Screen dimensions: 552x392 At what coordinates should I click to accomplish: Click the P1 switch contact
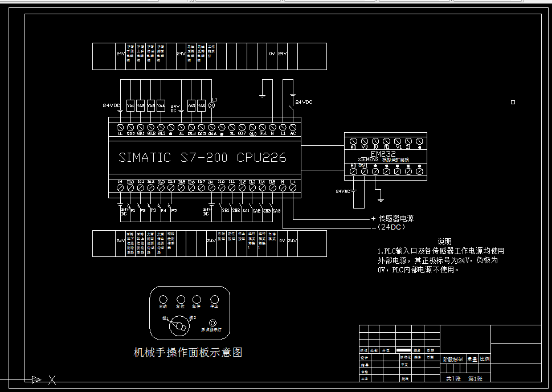pos(129,206)
